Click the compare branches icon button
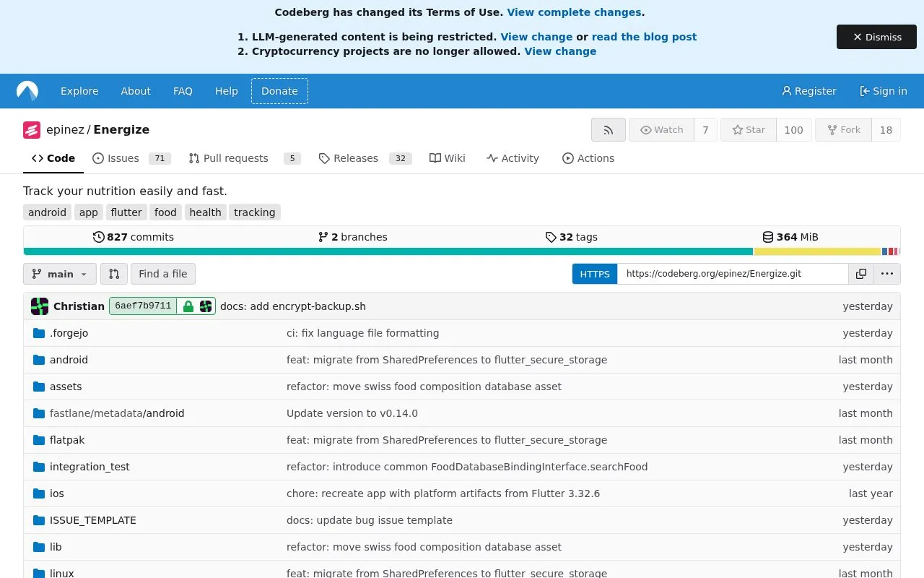This screenshot has height=578, width=924. point(114,274)
